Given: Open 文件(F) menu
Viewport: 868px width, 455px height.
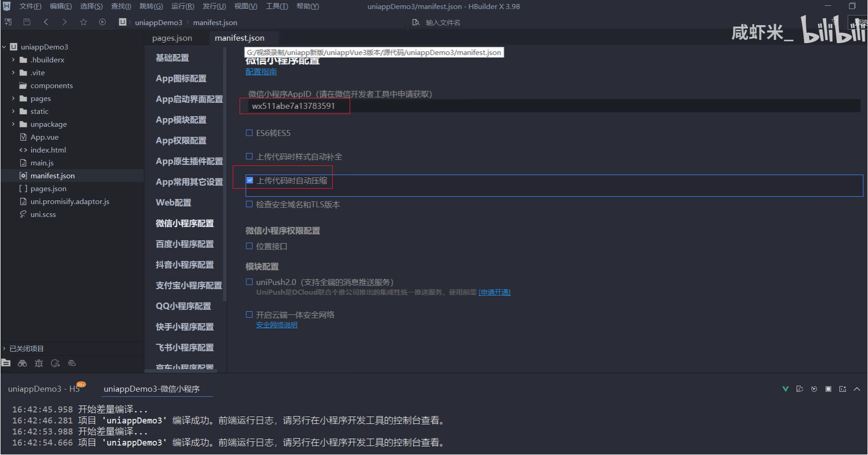Looking at the screenshot, I should click(x=30, y=6).
